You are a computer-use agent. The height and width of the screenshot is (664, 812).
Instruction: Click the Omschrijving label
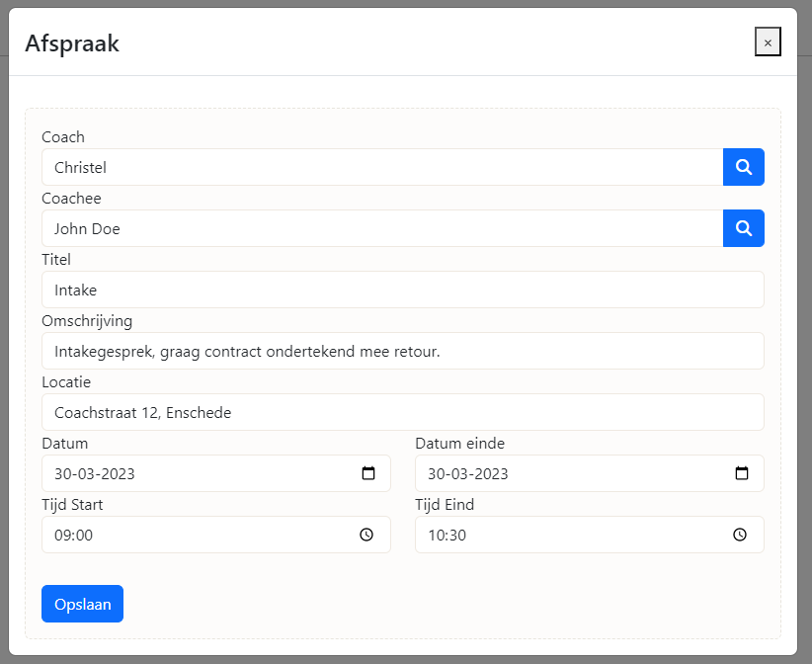pyautogui.click(x=87, y=320)
